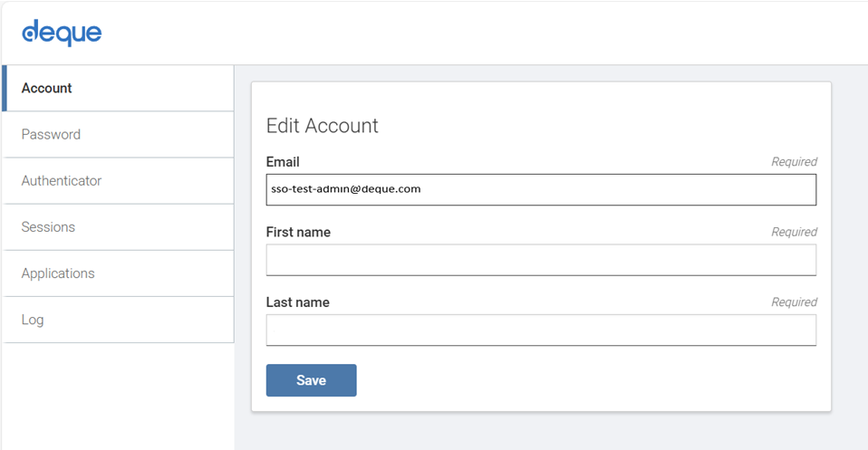Click the Required hint above Last name field

click(794, 302)
